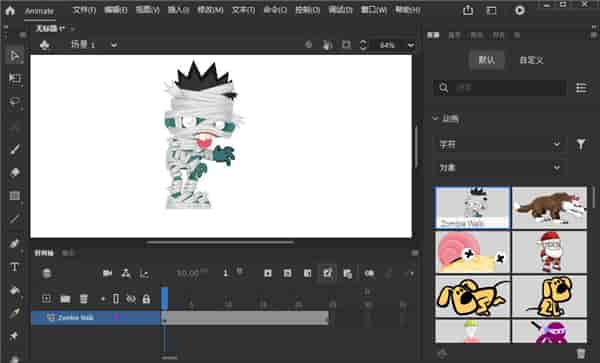Toggle Clip content outside stage
The image size is (600, 363).
point(346,45)
